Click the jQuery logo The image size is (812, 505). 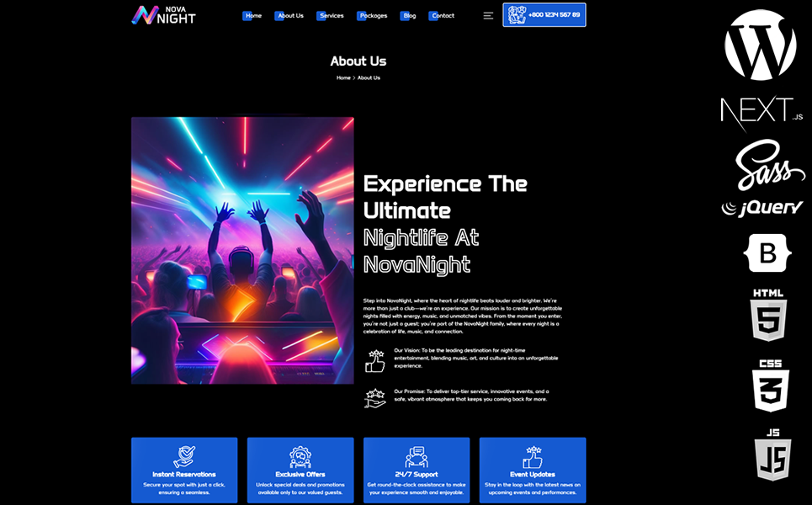pos(762,208)
